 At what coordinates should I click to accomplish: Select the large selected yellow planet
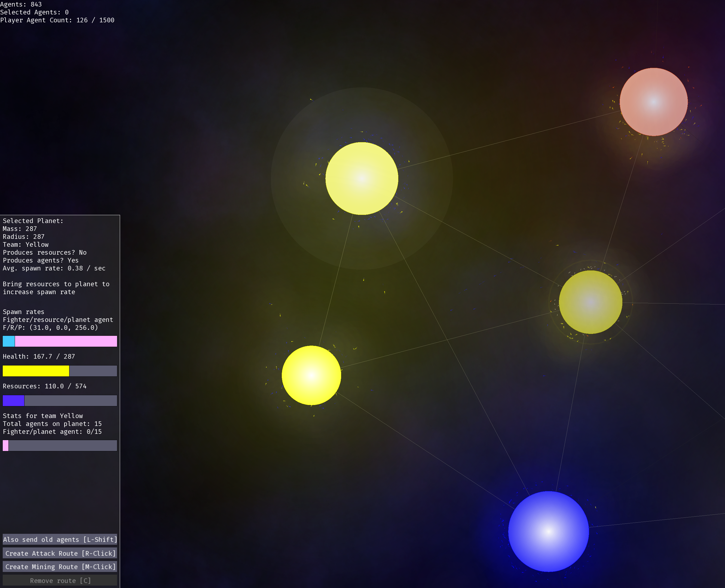coord(362,178)
